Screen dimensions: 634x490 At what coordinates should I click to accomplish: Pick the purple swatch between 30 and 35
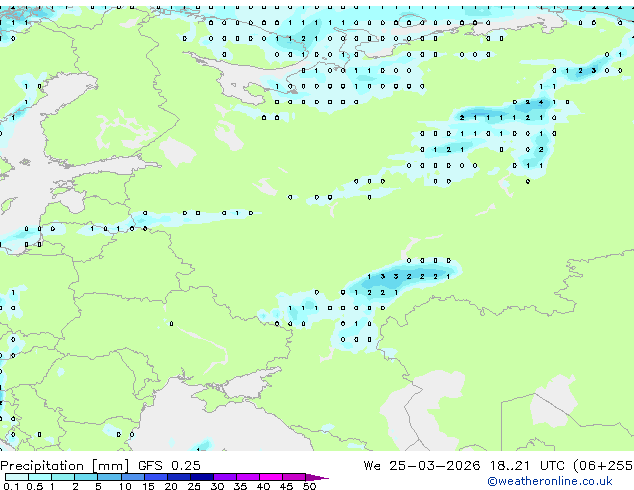[x=225, y=477]
